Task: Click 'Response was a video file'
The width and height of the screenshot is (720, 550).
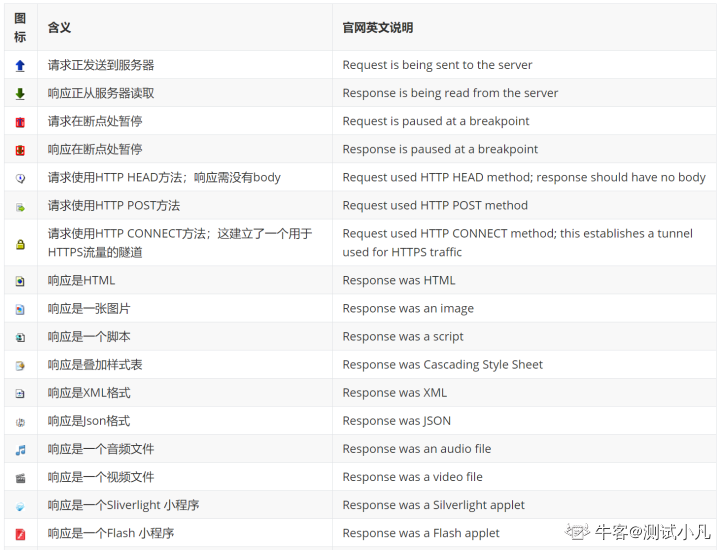Action: (412, 477)
